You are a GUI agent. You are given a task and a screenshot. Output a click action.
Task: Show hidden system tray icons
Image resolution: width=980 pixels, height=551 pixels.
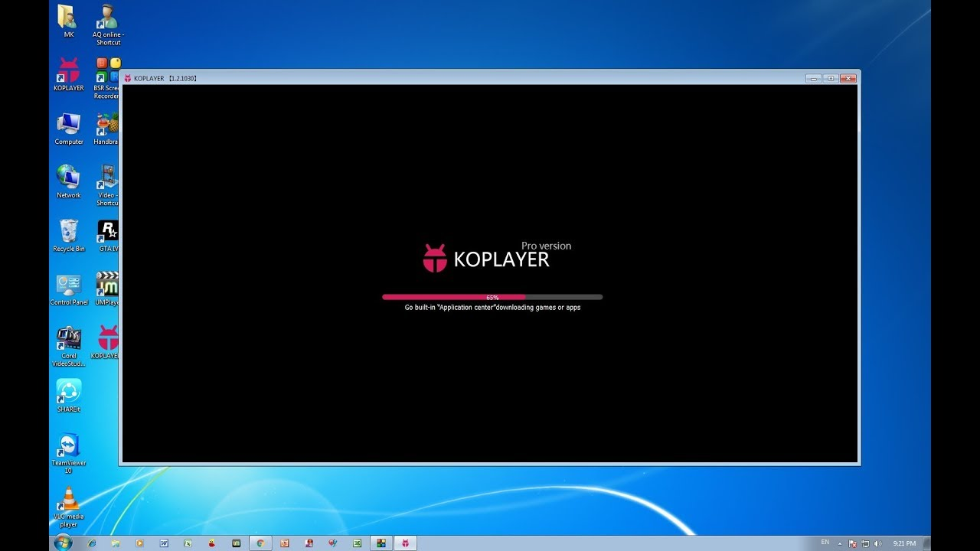(x=840, y=543)
